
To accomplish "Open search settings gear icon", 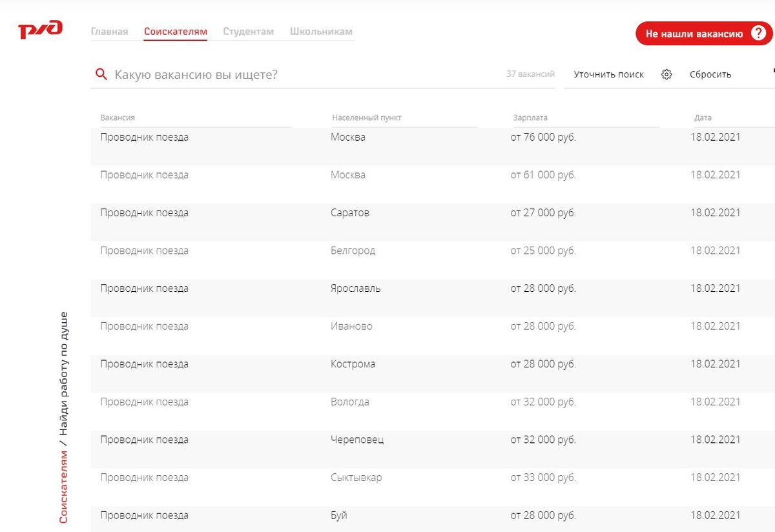I will coord(666,74).
